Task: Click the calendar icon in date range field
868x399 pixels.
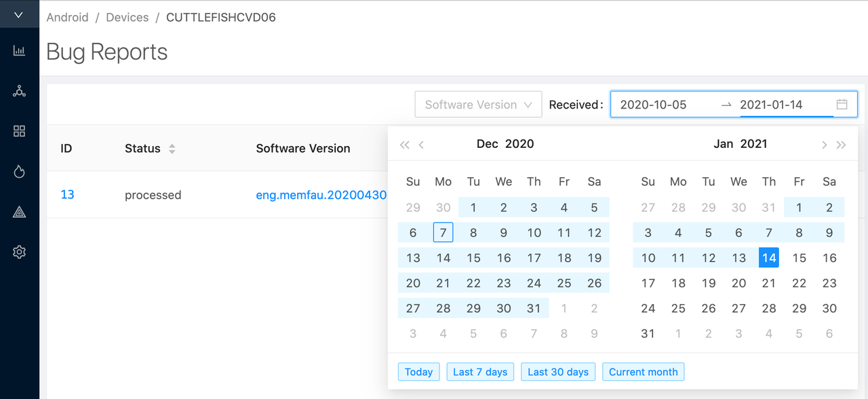Action: (842, 104)
